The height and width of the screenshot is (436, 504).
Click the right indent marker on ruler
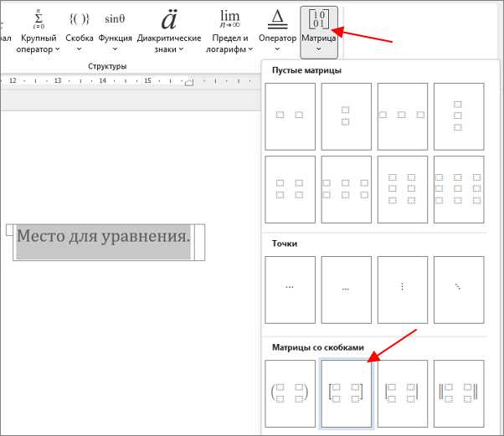(189, 82)
